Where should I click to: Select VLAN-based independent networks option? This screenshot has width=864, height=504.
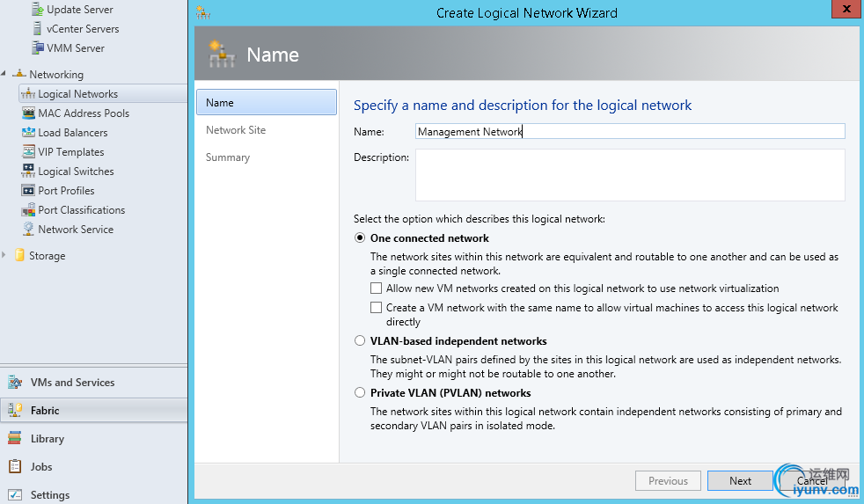[360, 341]
